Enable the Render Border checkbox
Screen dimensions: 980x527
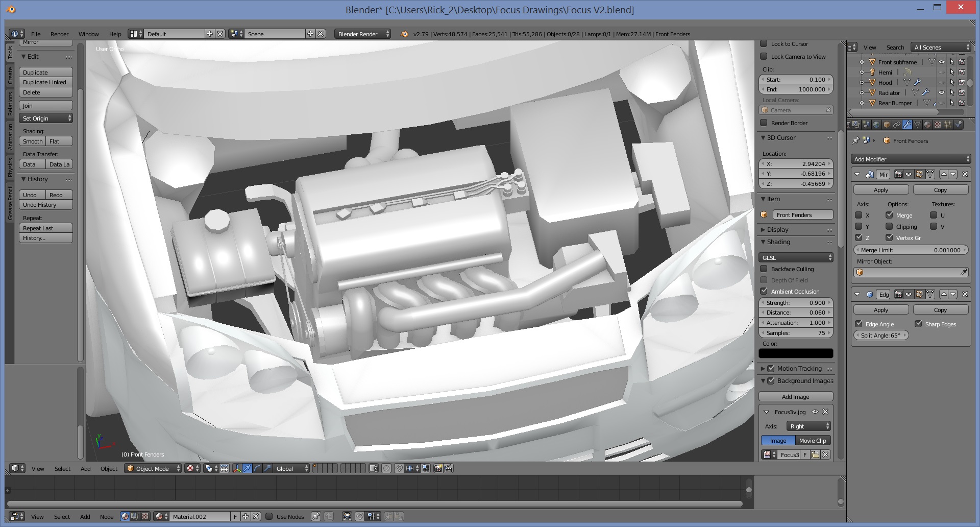click(x=764, y=123)
